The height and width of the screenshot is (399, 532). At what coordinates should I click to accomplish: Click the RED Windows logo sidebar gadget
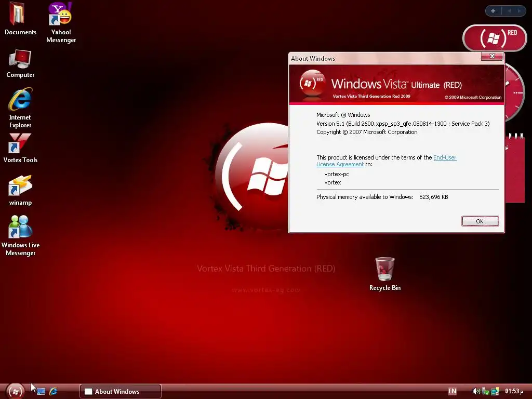point(495,38)
